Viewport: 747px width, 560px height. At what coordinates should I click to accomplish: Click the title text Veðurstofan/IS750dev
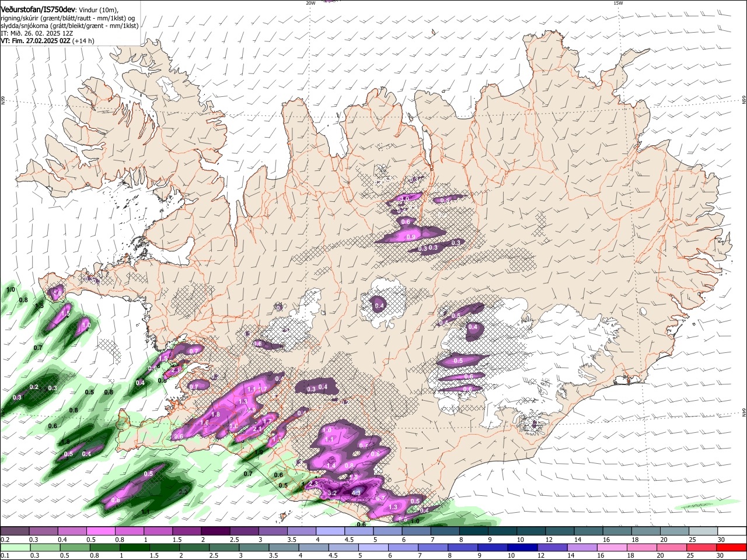pos(38,10)
